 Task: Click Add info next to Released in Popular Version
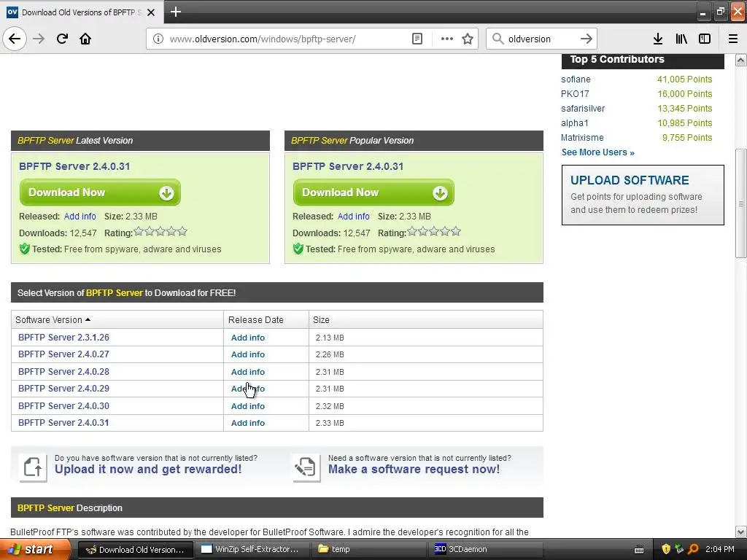[354, 216]
